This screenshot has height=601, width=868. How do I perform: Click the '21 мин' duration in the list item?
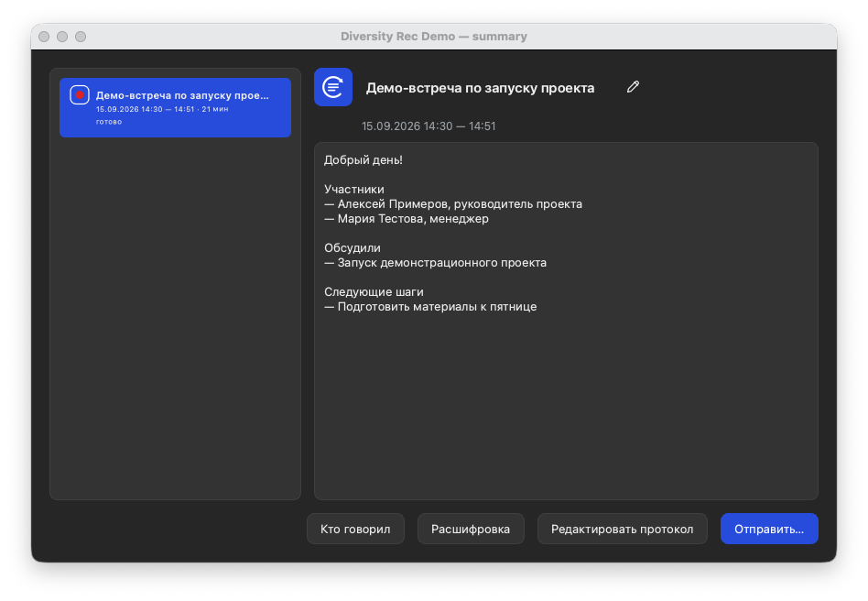(215, 109)
